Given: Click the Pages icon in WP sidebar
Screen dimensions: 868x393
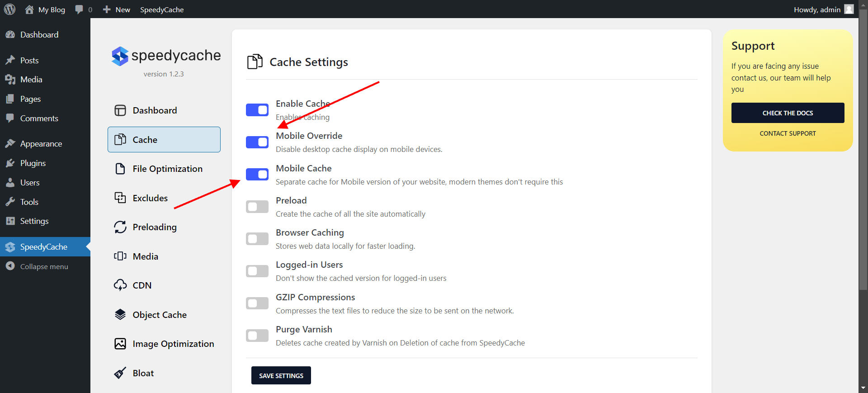Looking at the screenshot, I should tap(10, 99).
